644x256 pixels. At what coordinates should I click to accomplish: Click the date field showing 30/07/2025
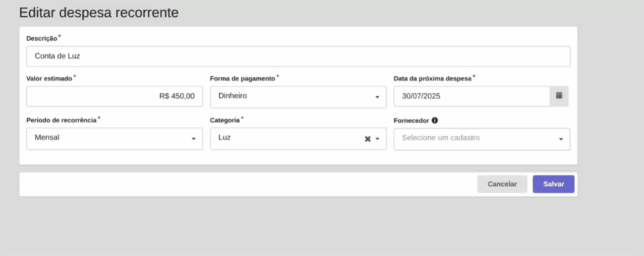[471, 96]
